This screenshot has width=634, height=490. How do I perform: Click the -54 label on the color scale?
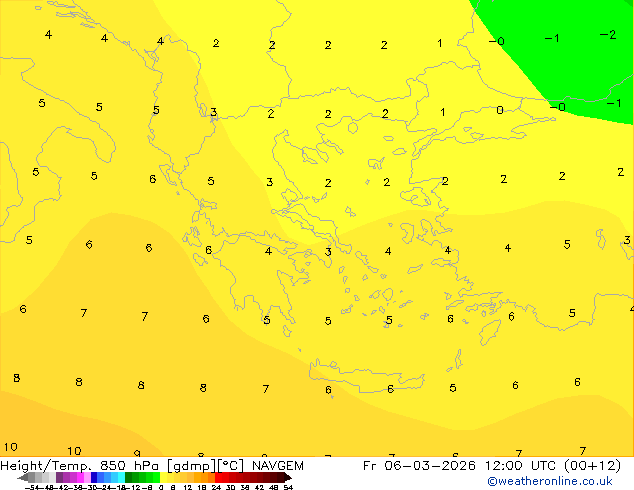click(x=32, y=487)
